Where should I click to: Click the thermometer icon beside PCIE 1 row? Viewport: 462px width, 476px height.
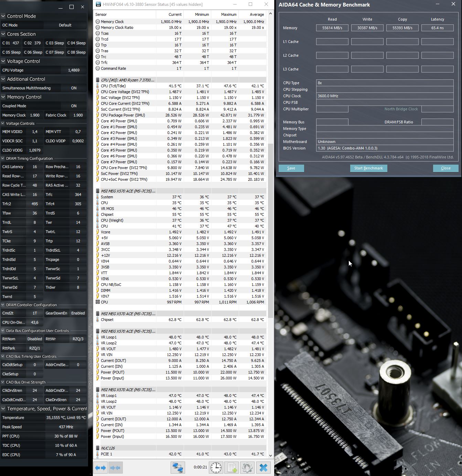click(x=98, y=454)
